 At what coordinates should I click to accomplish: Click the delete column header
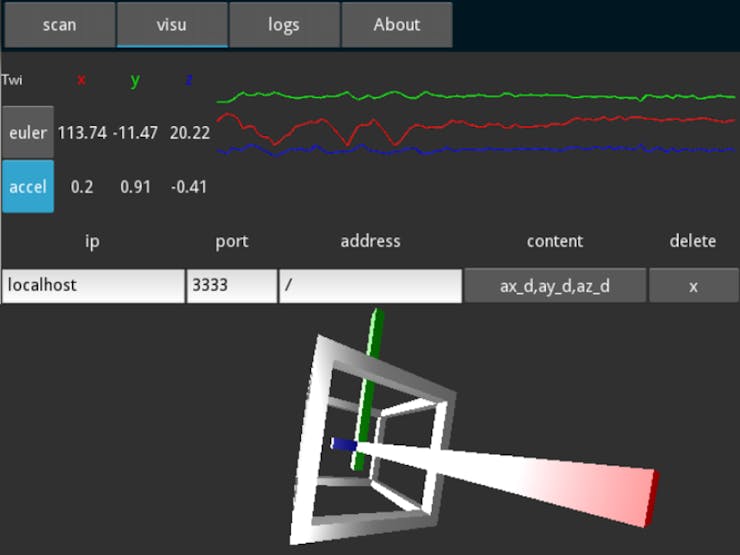(x=693, y=241)
